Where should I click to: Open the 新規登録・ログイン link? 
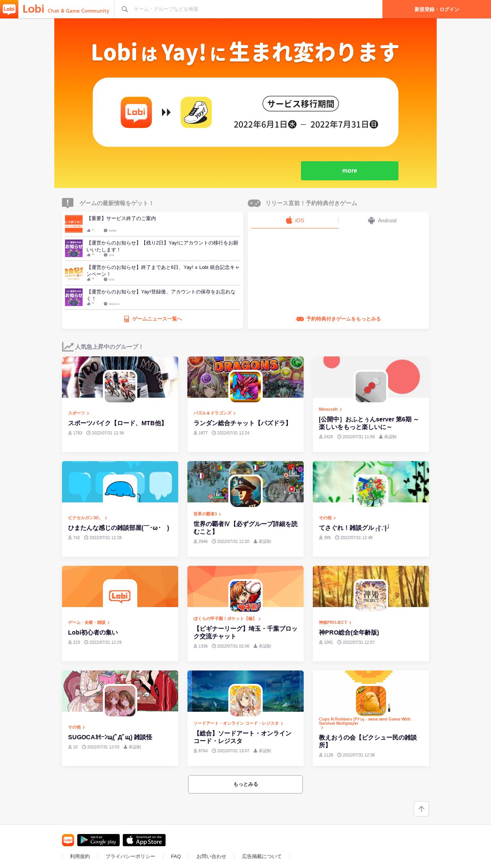[x=437, y=9]
